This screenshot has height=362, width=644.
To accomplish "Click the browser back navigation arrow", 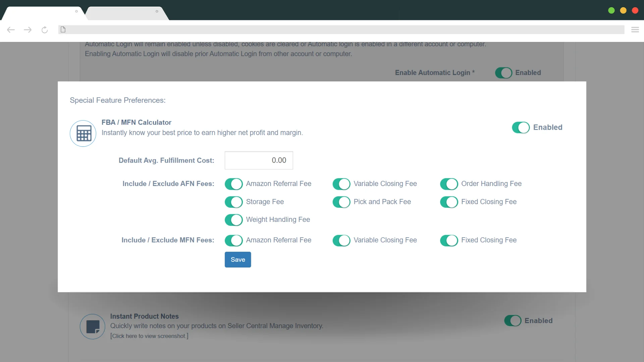I will point(11,29).
